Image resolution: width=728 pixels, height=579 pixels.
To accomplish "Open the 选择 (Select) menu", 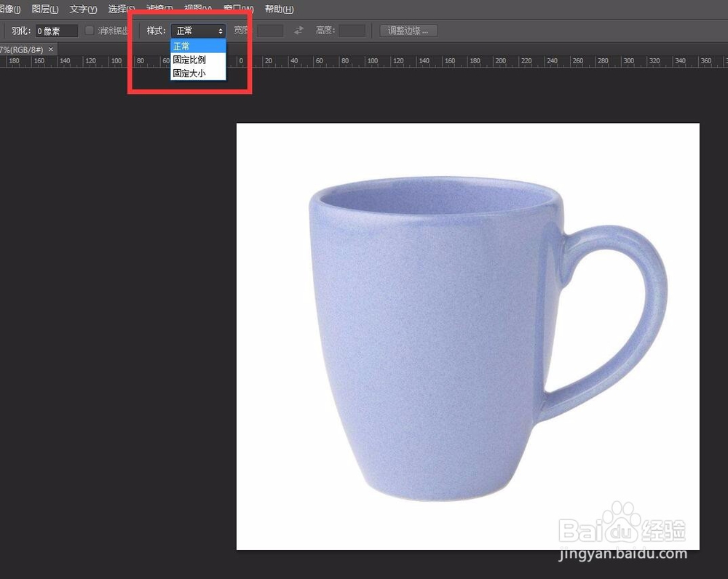I will point(122,9).
